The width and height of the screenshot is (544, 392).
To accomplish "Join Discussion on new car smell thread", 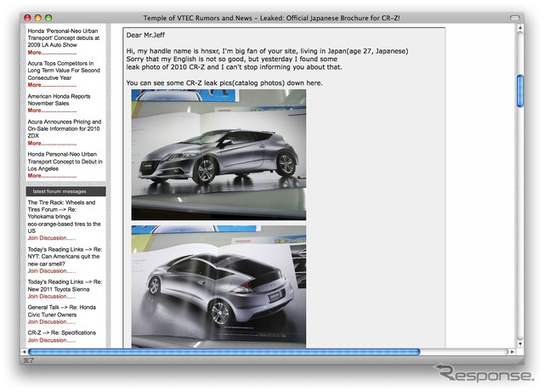I will tap(52, 270).
